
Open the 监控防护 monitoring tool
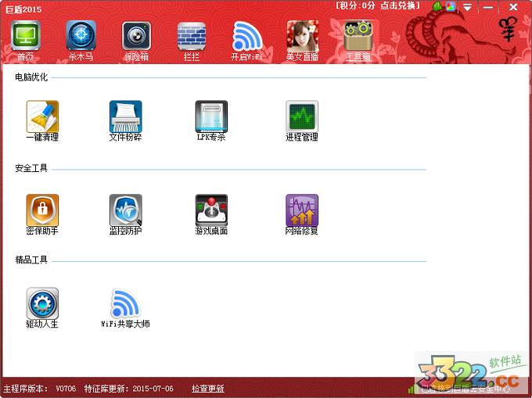tap(125, 214)
